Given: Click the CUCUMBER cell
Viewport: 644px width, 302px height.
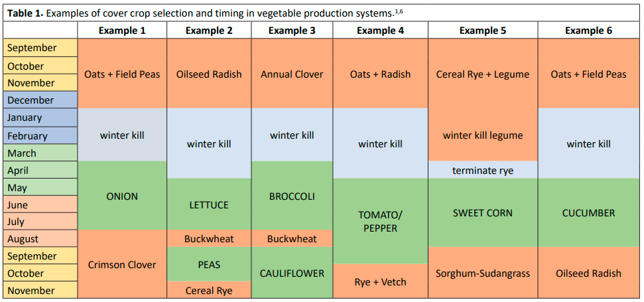Looking at the screenshot, I should (x=588, y=213).
